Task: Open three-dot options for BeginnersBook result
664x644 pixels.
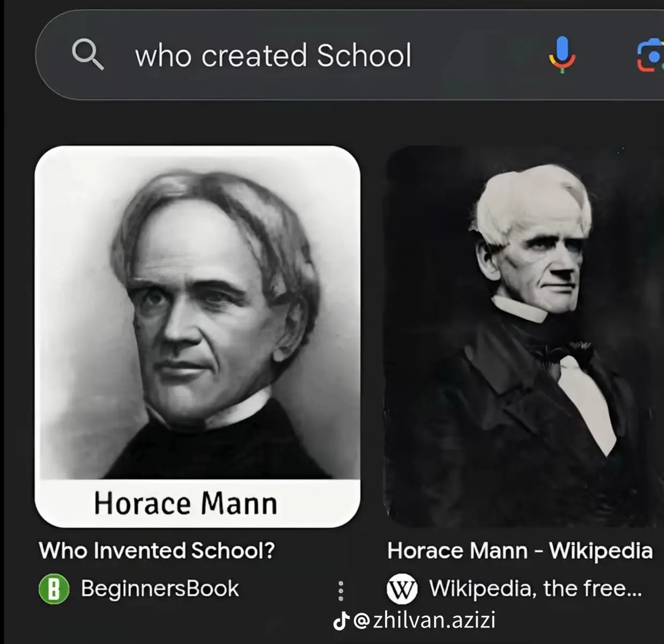Action: click(341, 590)
